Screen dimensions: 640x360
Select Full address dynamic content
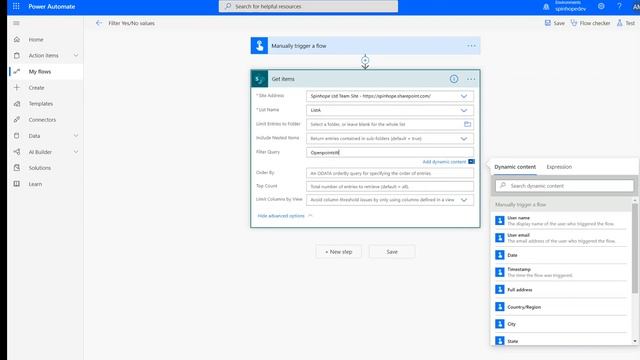561,289
